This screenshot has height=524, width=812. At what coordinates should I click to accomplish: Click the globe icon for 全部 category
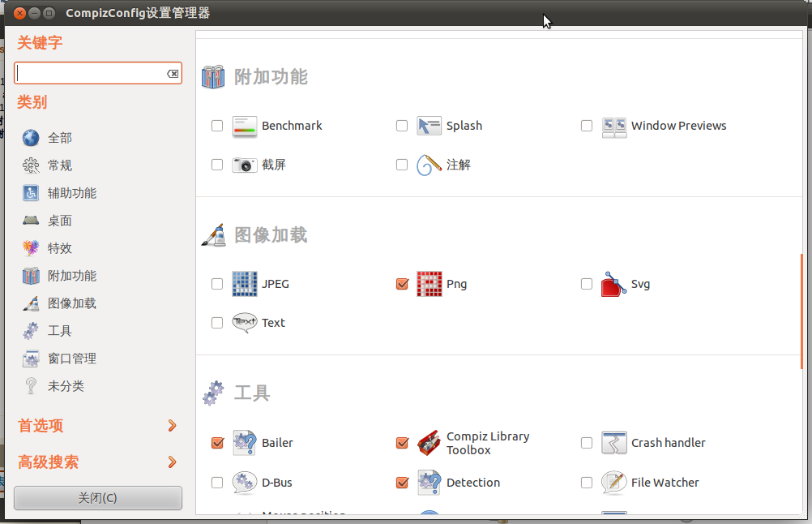click(31, 138)
